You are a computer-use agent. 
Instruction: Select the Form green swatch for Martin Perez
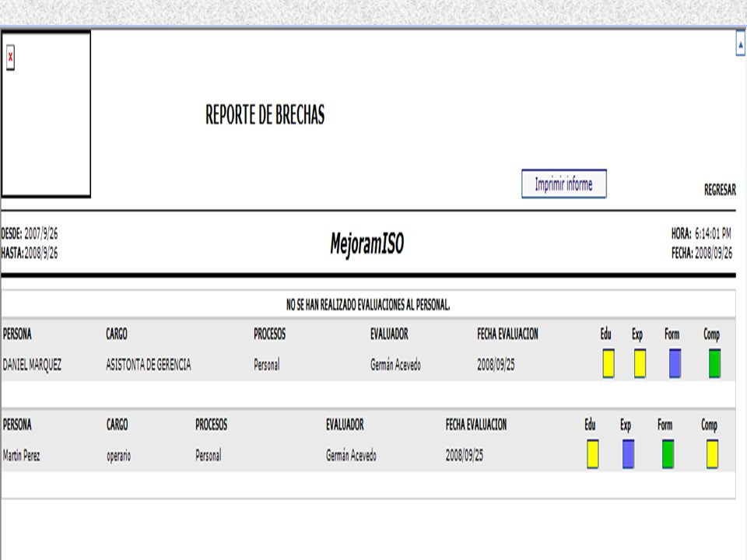point(668,454)
